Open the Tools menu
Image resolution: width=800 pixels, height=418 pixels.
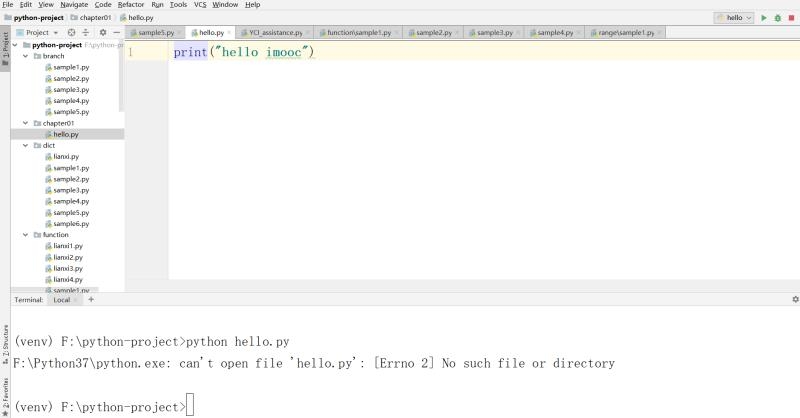179,5
